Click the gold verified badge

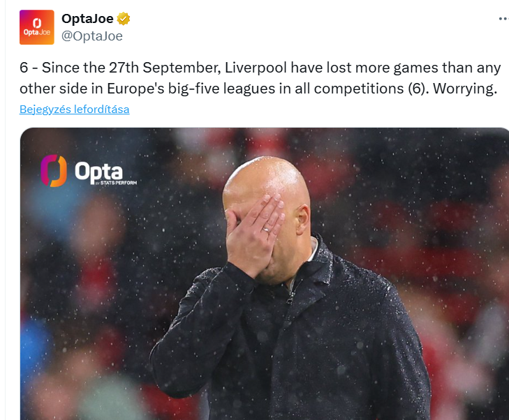pos(124,19)
